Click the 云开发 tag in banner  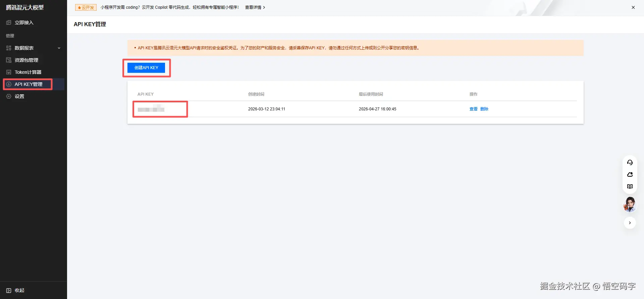[x=86, y=7]
